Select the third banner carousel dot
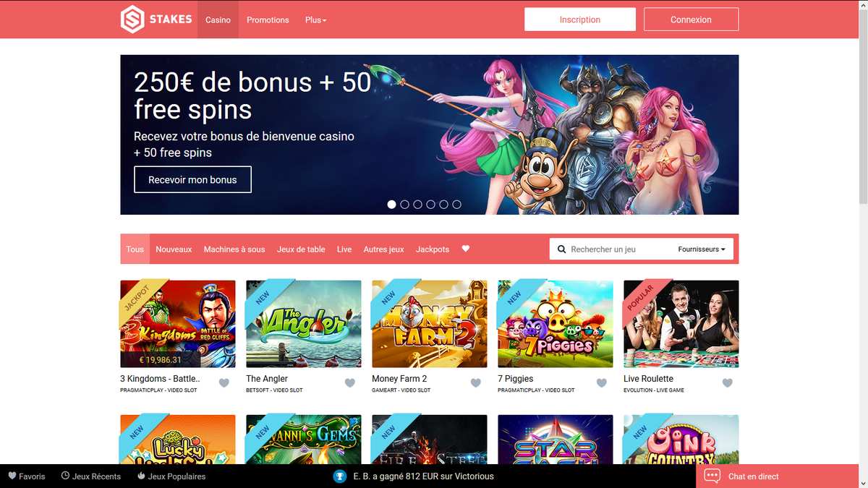This screenshot has height=488, width=868. tap(417, 205)
